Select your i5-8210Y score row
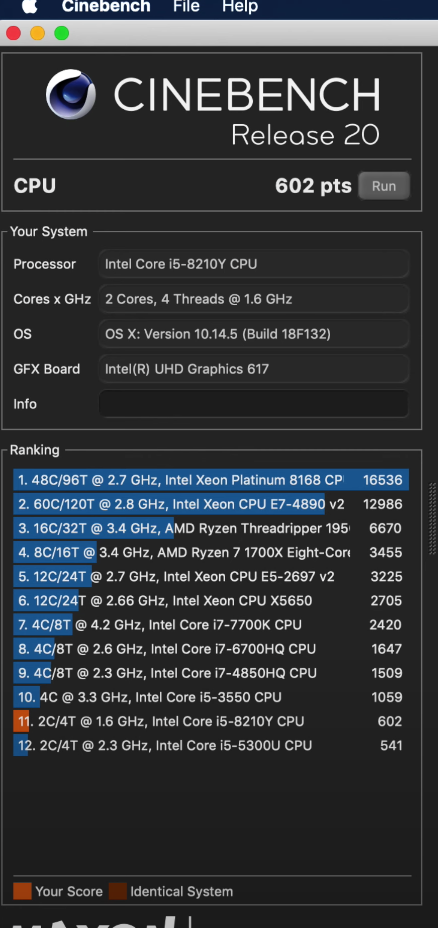438x928 pixels. click(211, 721)
